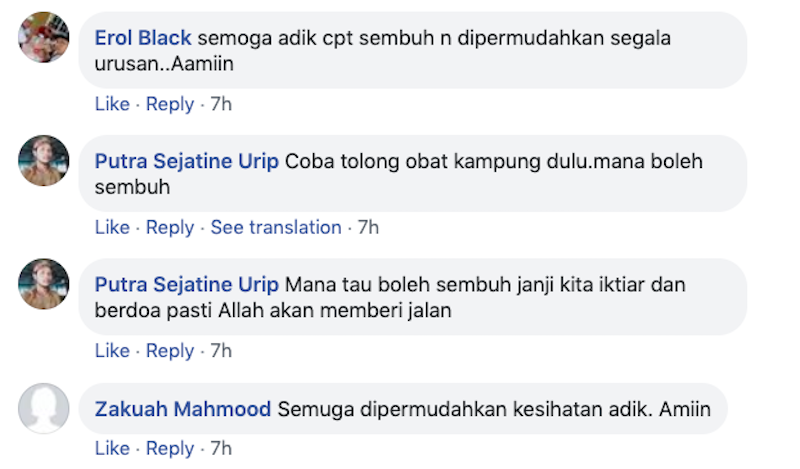Image resolution: width=800 pixels, height=469 pixels.
Task: Open Erol Black's profile picture
Action: click(44, 38)
